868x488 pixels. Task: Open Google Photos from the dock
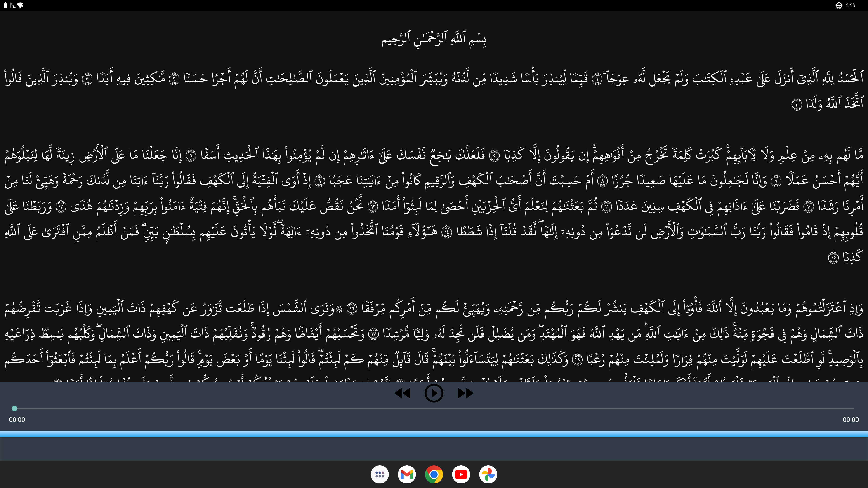tap(488, 474)
